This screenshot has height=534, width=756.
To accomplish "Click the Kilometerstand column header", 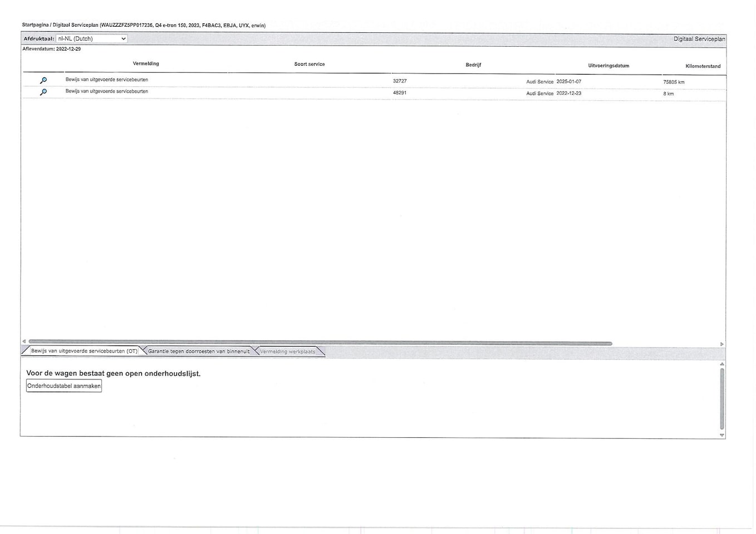I will 703,66.
